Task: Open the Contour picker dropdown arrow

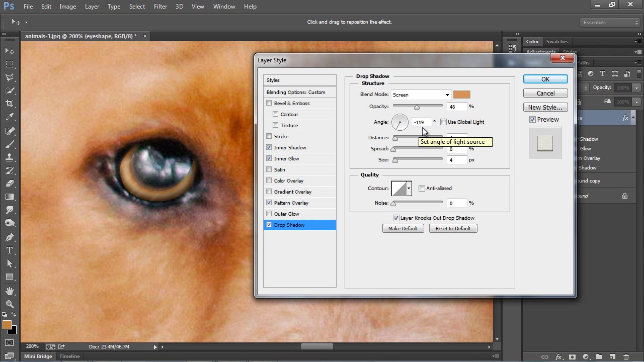Action: [409, 189]
